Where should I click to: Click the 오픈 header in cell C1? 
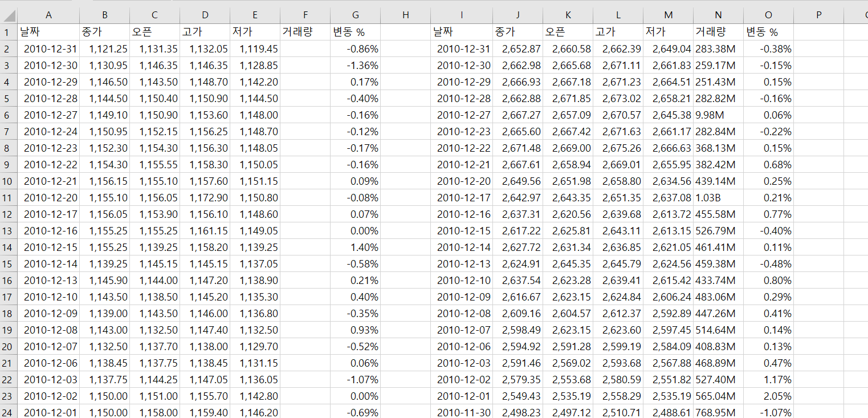click(x=155, y=32)
